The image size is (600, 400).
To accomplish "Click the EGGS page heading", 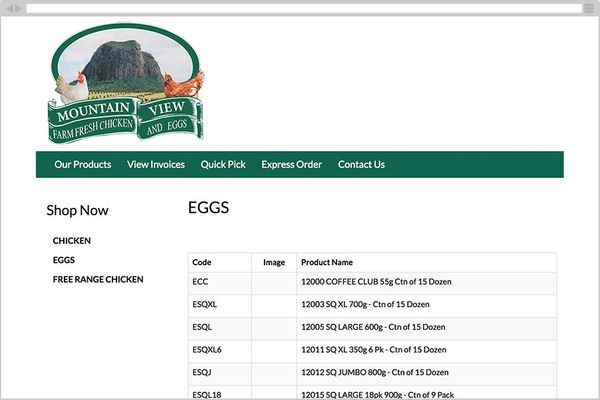I will 209,207.
